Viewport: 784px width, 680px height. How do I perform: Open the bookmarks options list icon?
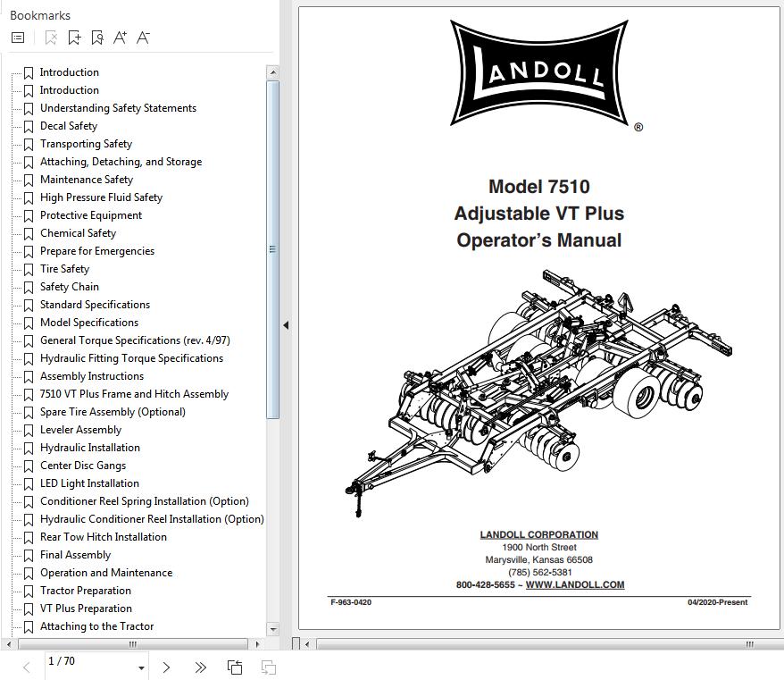18,38
